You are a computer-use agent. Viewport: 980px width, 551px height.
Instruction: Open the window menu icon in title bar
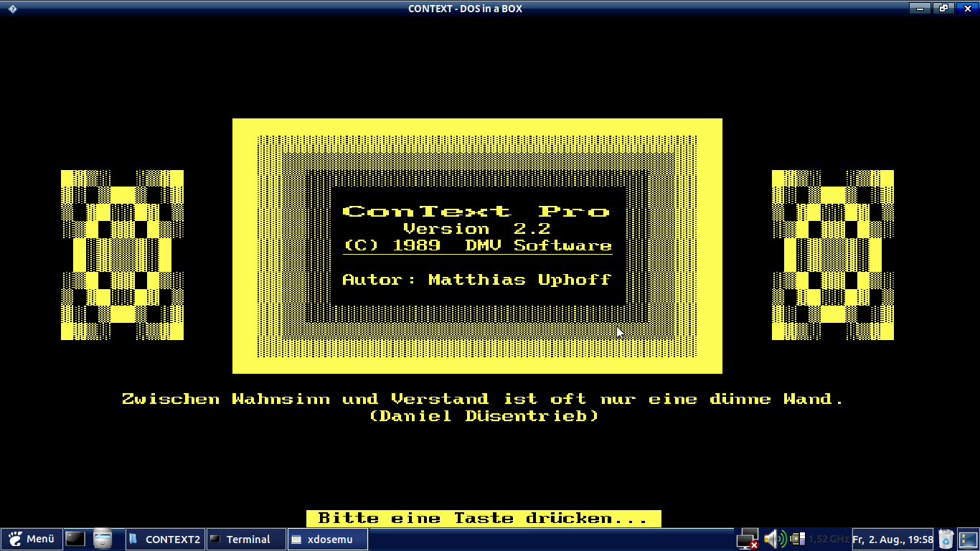[x=12, y=9]
